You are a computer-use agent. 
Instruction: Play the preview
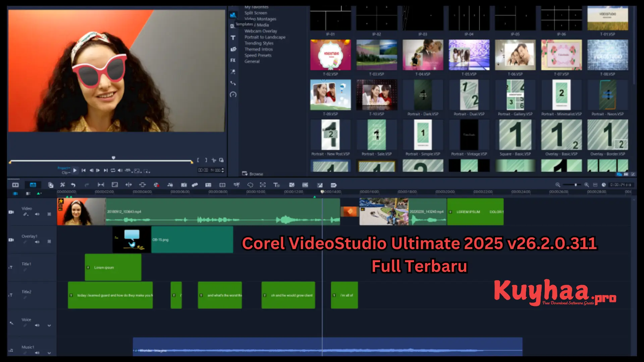click(x=75, y=170)
